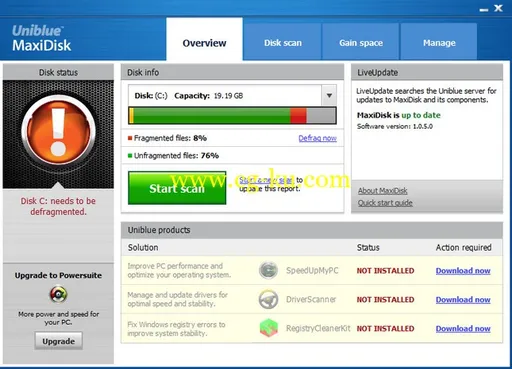Click the SpeedUpMyPC product name
The width and height of the screenshot is (512, 369).
click(x=312, y=270)
